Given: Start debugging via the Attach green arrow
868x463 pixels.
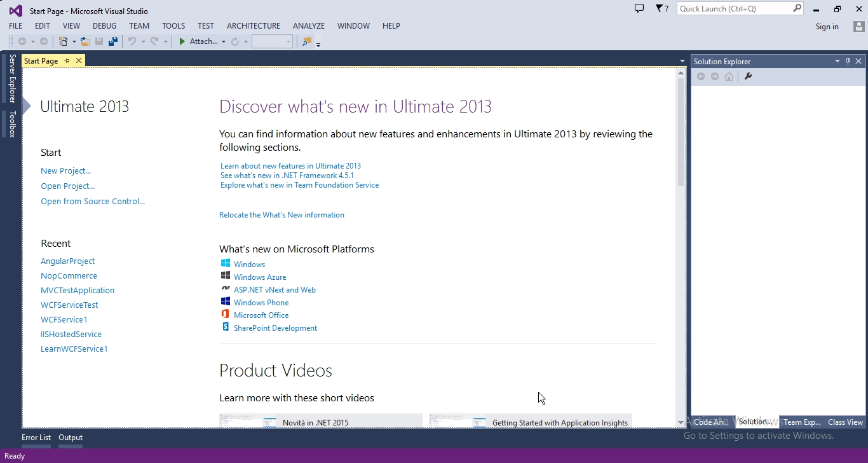Looking at the screenshot, I should pos(182,41).
